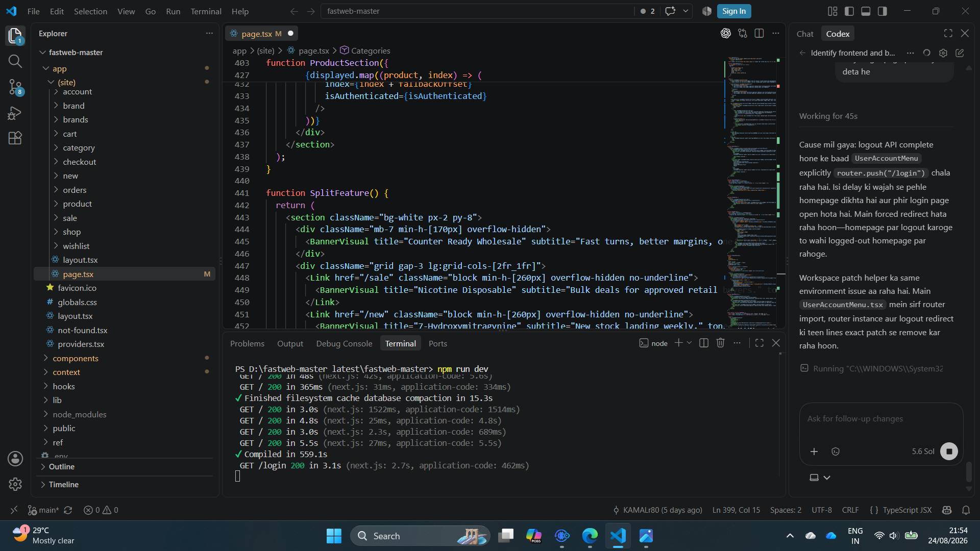Open the Terminal menu
980x551 pixels.
click(x=206, y=11)
